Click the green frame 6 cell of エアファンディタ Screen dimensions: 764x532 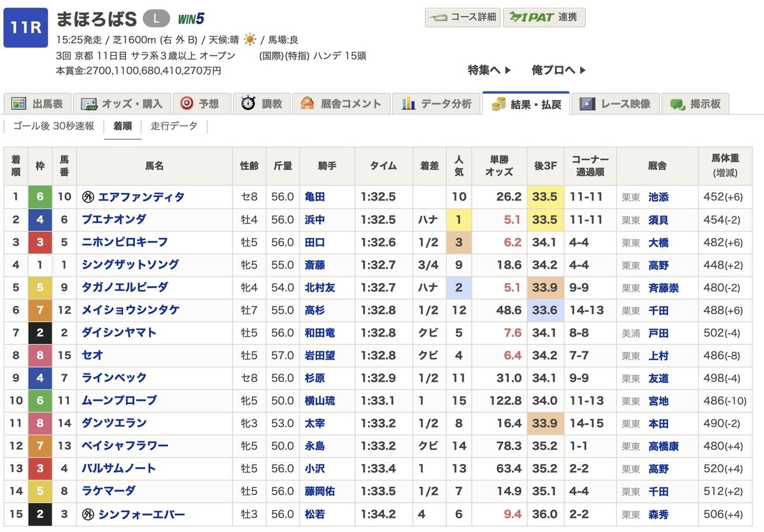tap(40, 197)
